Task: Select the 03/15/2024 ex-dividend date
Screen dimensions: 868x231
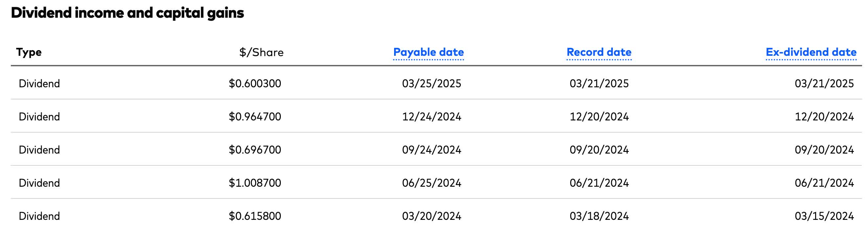Action: click(x=824, y=216)
